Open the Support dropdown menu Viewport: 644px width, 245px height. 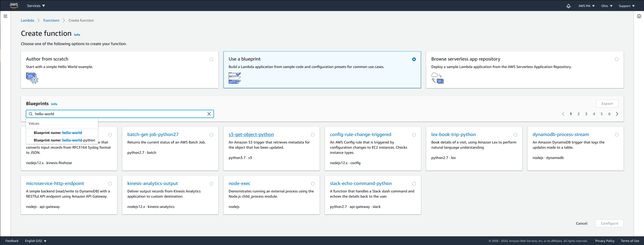tap(627, 6)
